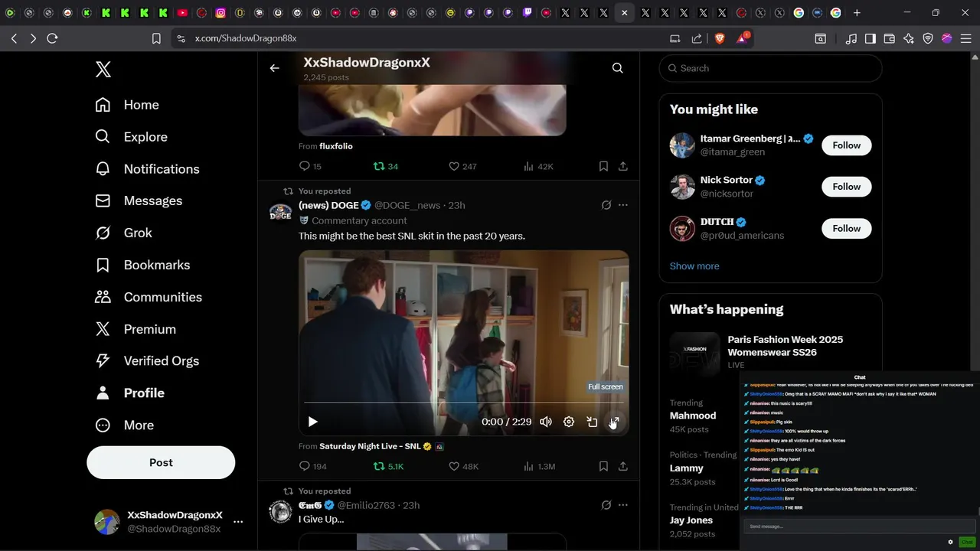980x551 pixels.
Task: Click the back arrow in profile header
Action: point(274,68)
